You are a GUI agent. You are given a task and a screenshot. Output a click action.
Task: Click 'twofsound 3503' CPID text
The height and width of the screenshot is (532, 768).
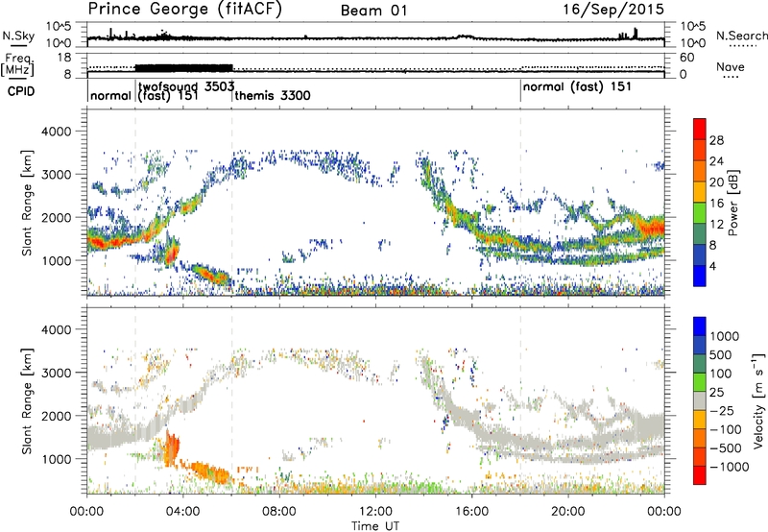point(186,87)
